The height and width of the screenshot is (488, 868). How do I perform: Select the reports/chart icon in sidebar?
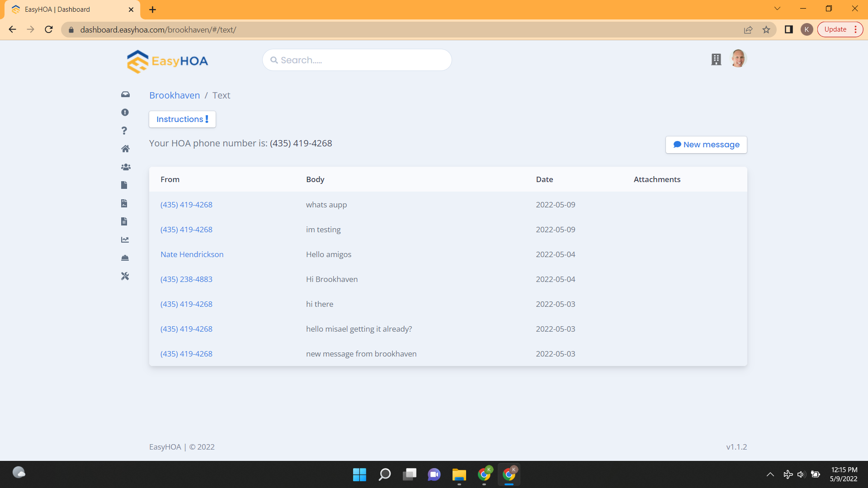[125, 239]
